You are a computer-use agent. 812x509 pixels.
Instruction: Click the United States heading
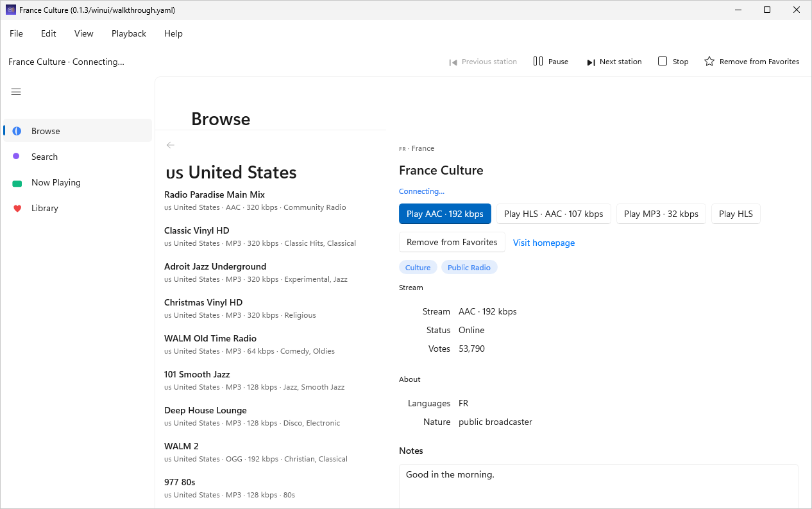tap(231, 172)
